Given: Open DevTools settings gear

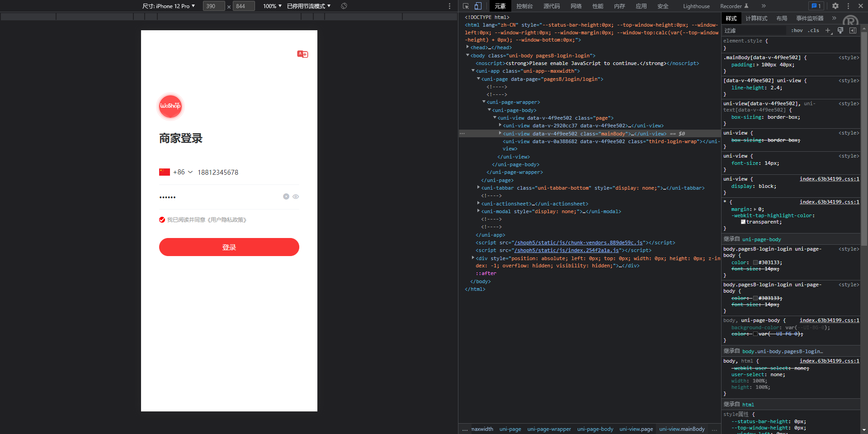Looking at the screenshot, I should pos(835,6).
